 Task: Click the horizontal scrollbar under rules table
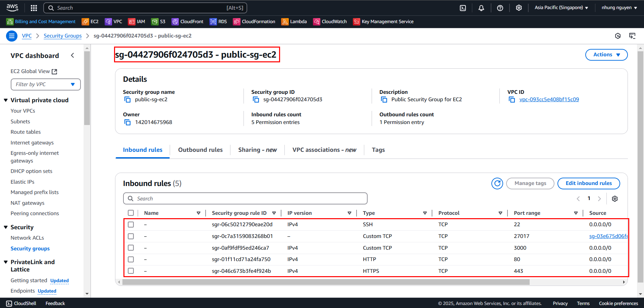326,282
